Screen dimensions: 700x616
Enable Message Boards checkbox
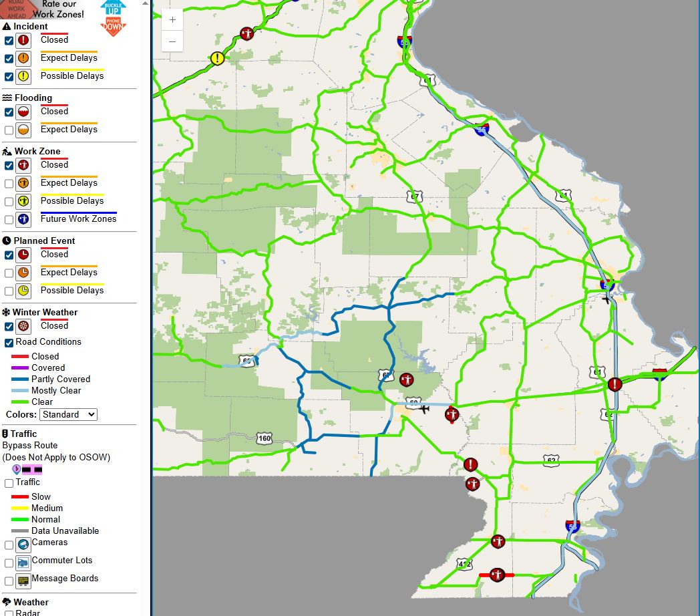pos(9,581)
